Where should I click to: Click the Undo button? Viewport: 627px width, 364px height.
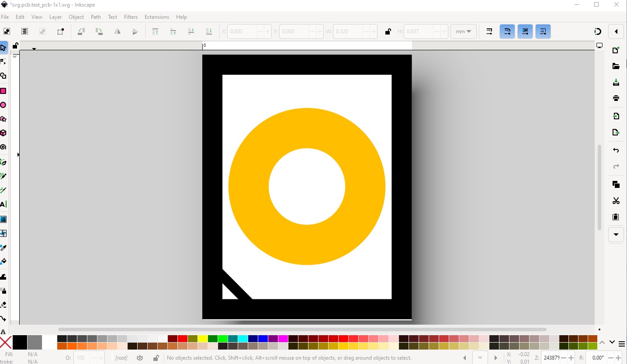[616, 150]
